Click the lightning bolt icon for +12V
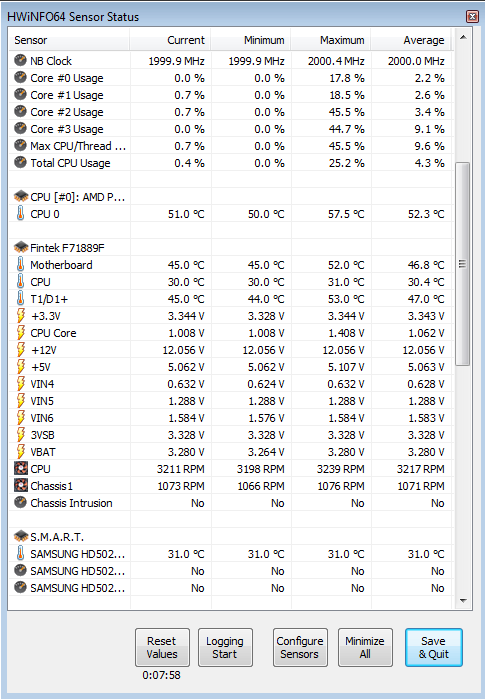Viewport: 486px width, 699px height. (x=21, y=350)
